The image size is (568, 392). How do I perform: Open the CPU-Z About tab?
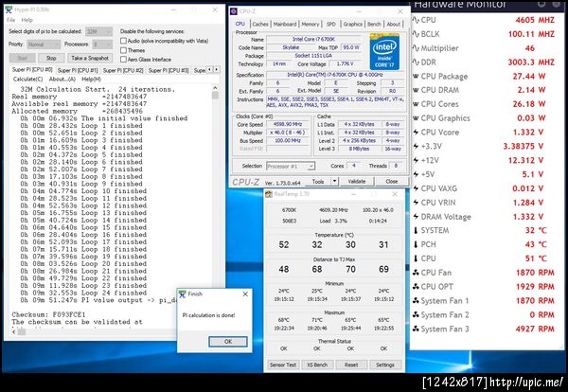coord(394,24)
